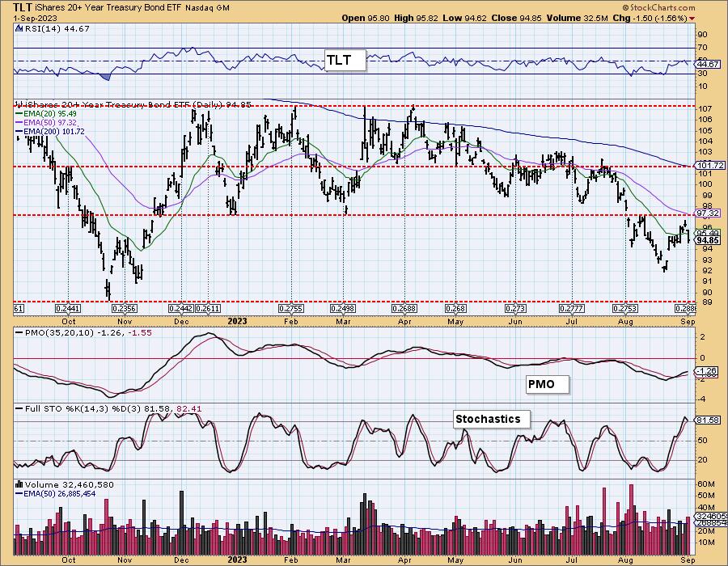Click the 44.67 RSI value tag on the right axis
This screenshot has width=728, height=566.
pyautogui.click(x=709, y=65)
